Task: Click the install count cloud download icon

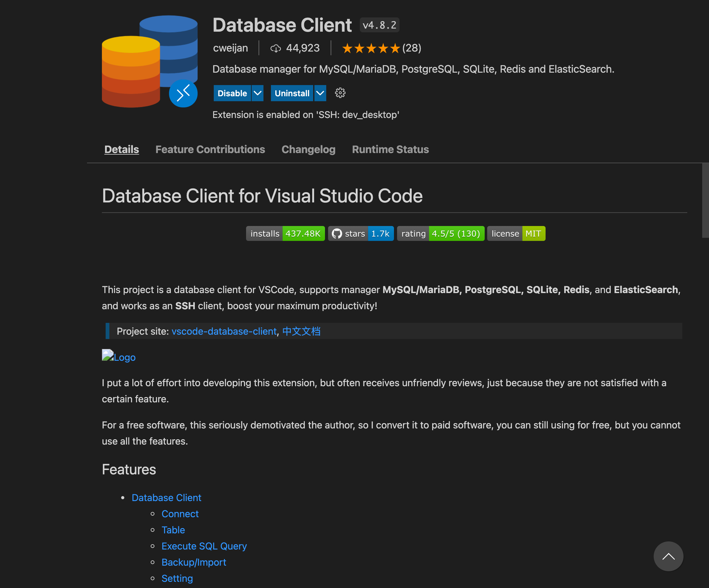Action: point(276,48)
